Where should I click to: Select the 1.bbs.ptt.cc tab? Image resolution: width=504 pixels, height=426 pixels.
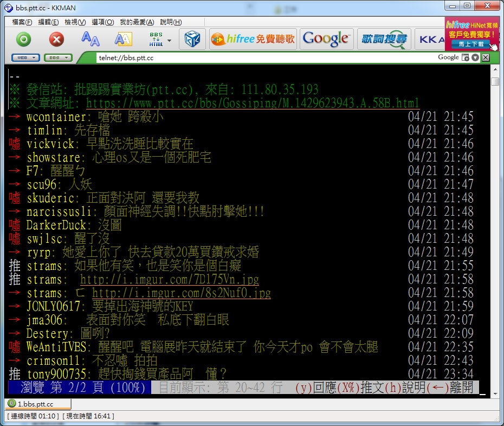click(38, 404)
